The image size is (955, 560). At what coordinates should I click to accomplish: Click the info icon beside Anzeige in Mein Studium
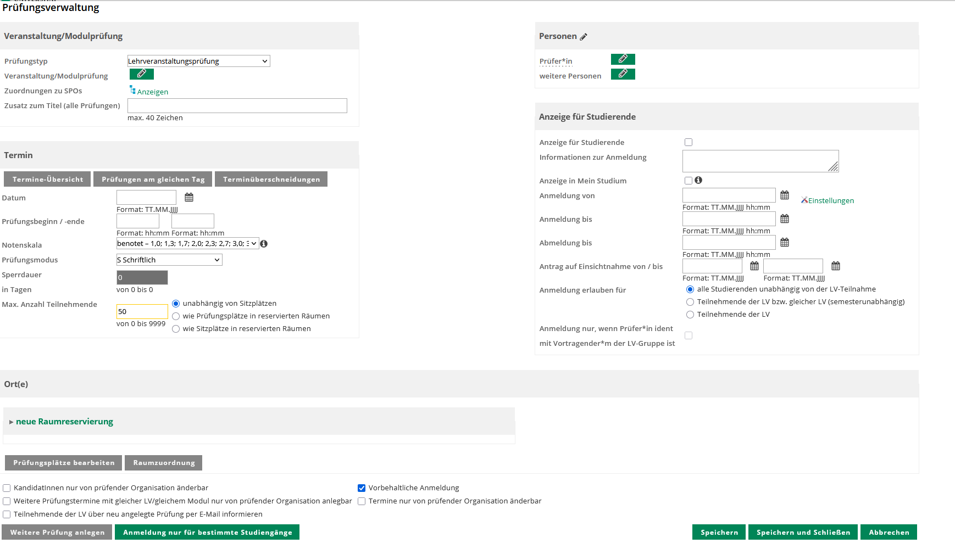click(698, 180)
